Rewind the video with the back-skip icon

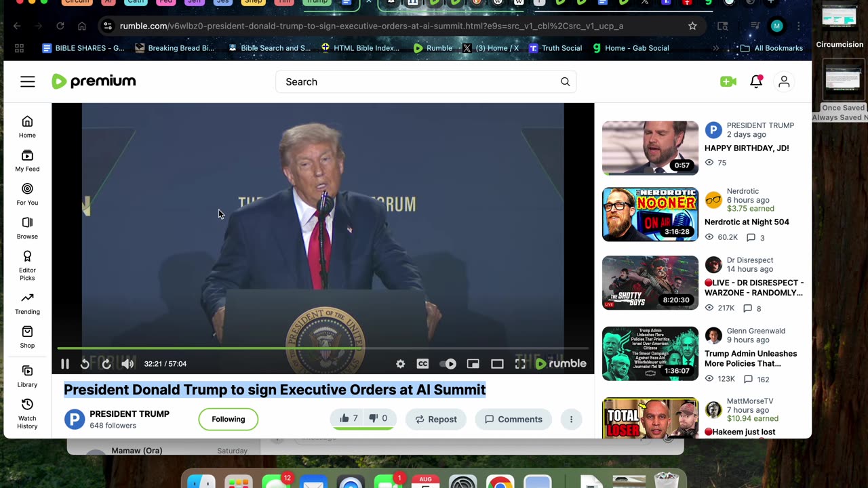85,364
